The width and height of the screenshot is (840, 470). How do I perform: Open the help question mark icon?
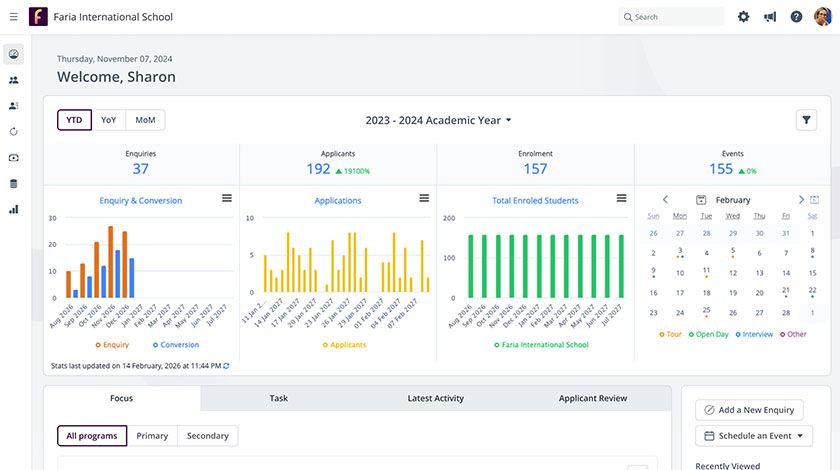tap(797, 17)
